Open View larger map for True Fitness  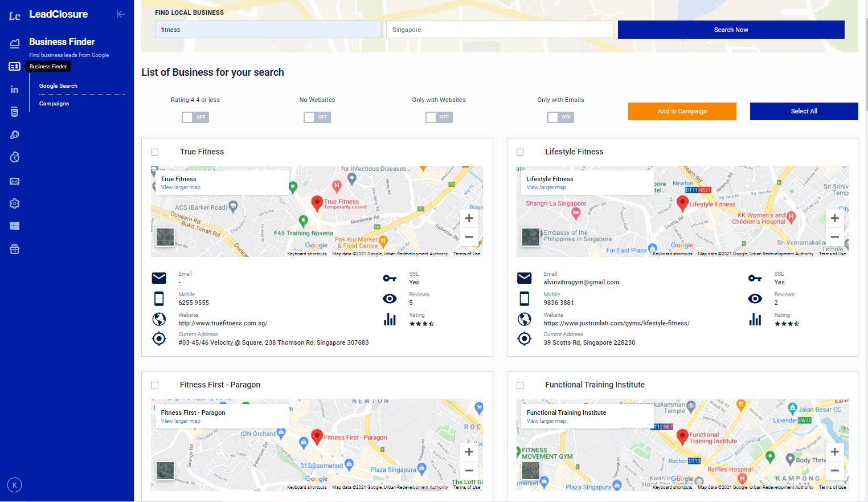tap(181, 187)
